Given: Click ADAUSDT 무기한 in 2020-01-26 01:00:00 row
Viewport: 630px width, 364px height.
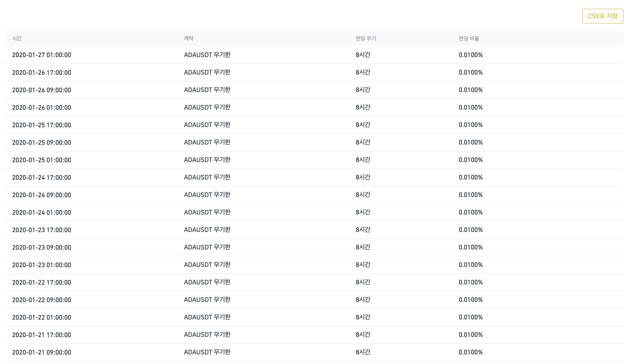Looking at the screenshot, I should click(207, 107).
